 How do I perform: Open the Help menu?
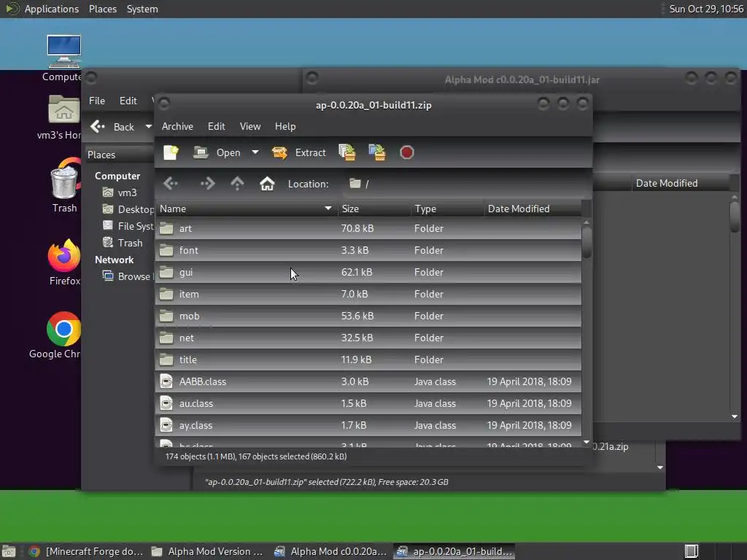pyautogui.click(x=285, y=126)
